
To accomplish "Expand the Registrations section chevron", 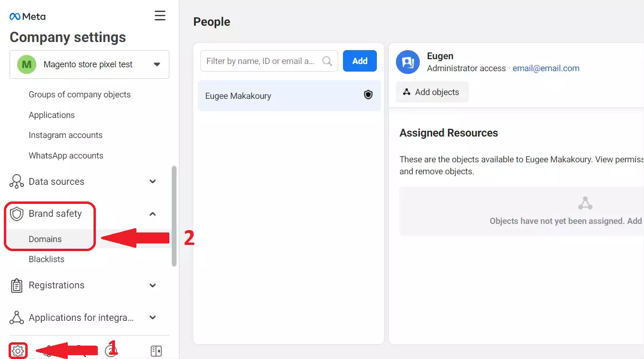I will [153, 285].
